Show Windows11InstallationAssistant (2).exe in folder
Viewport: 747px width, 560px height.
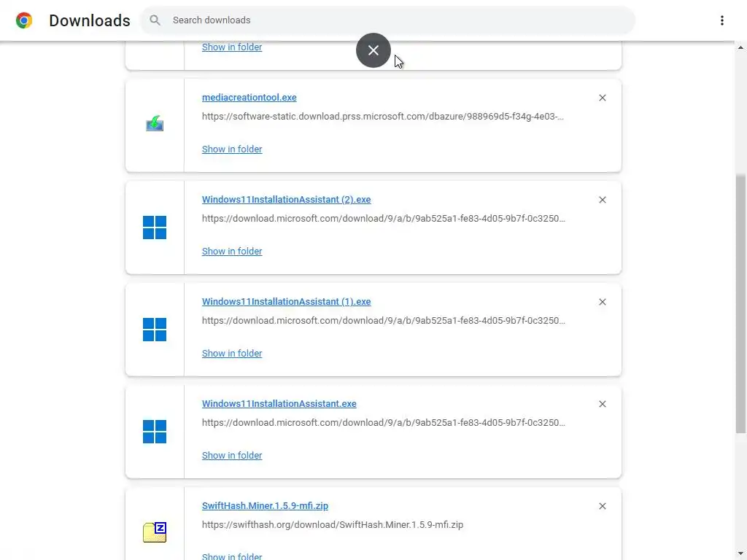pos(232,252)
